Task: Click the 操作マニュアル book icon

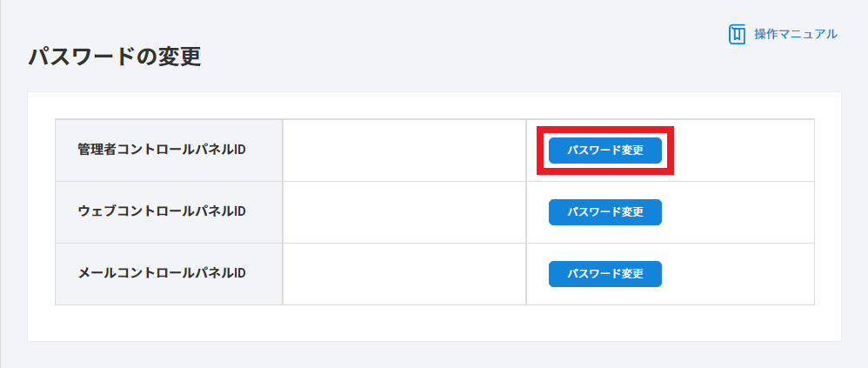Action: click(738, 34)
